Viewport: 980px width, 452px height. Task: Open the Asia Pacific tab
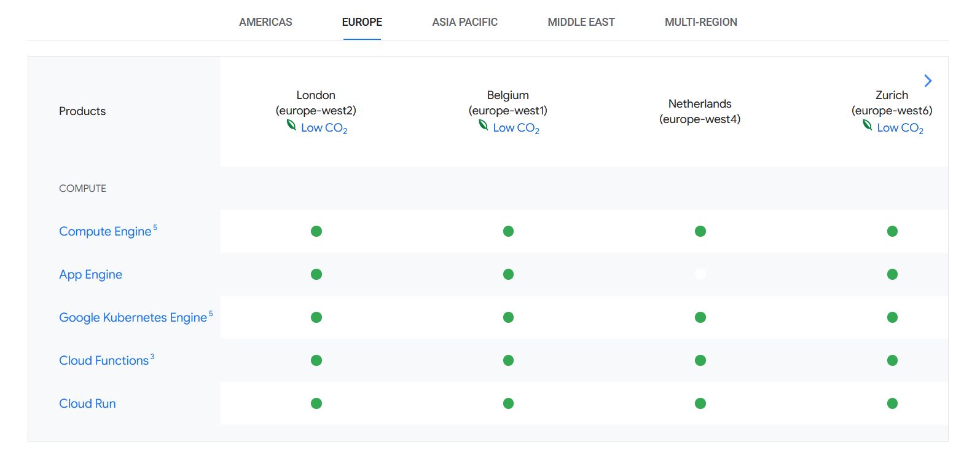(465, 22)
